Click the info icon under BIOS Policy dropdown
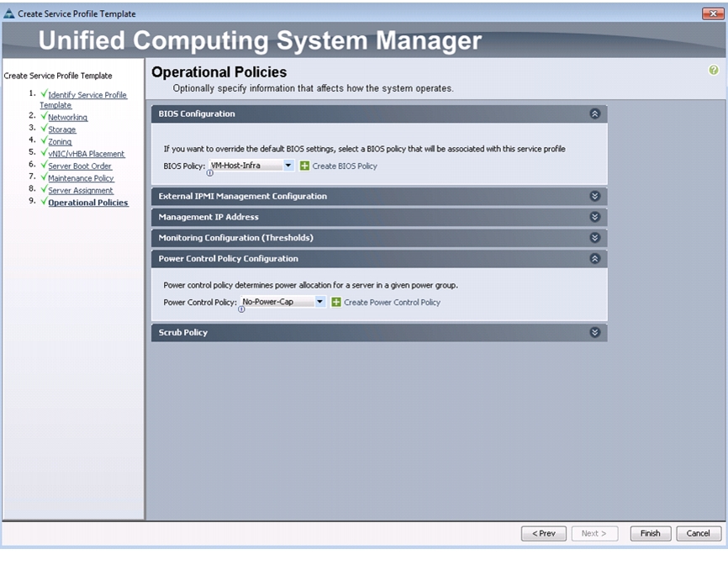728x565 pixels. click(210, 173)
